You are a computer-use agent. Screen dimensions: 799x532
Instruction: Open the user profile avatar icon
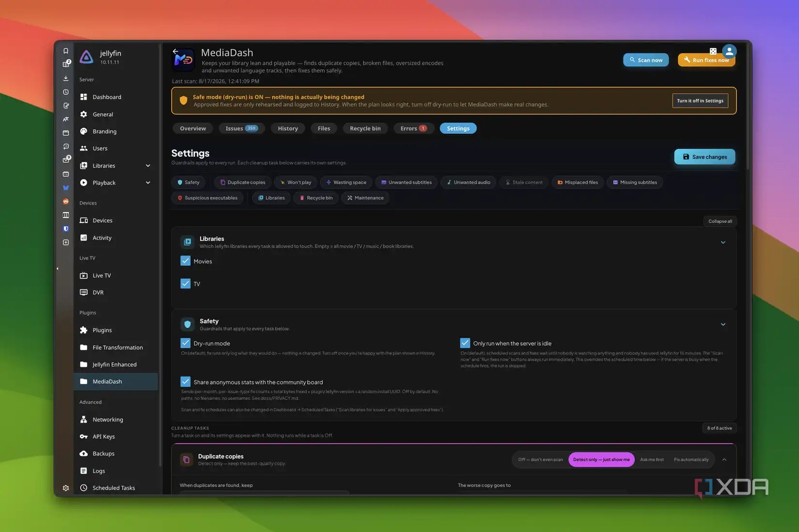(x=729, y=51)
